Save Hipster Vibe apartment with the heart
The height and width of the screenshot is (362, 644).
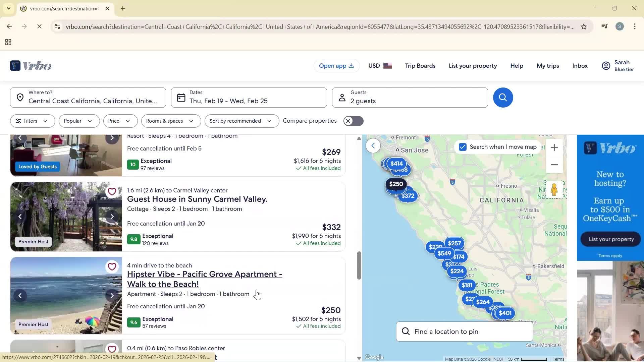tap(112, 266)
